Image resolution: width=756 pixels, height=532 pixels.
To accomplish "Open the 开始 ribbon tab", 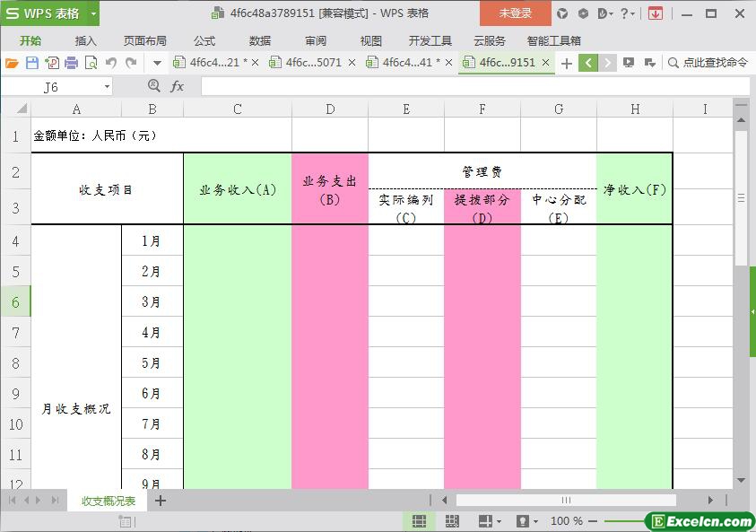I will click(30, 41).
